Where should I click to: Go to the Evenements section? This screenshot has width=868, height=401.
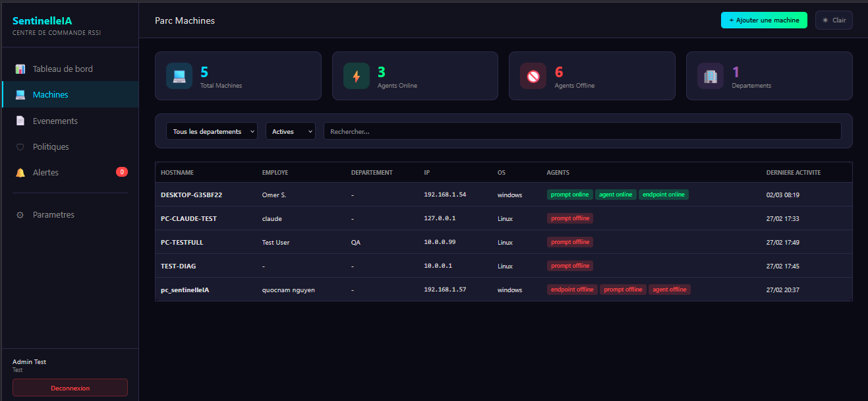[55, 121]
